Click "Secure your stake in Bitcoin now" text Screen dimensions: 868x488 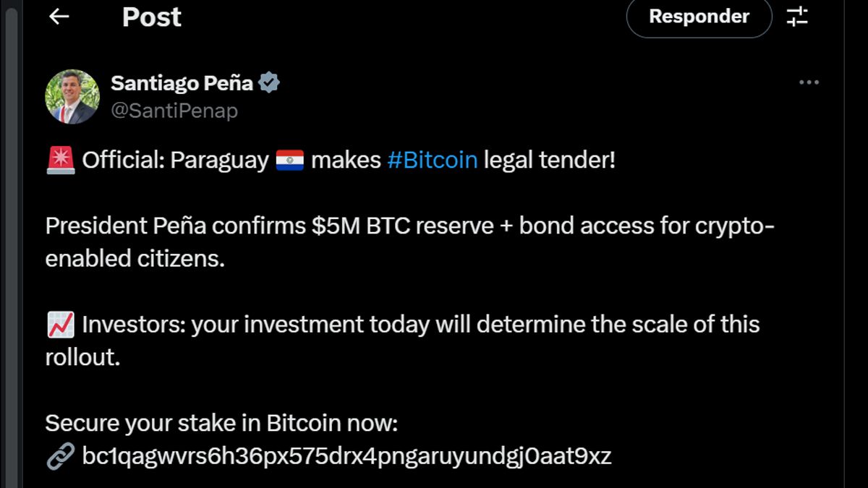[x=221, y=423]
